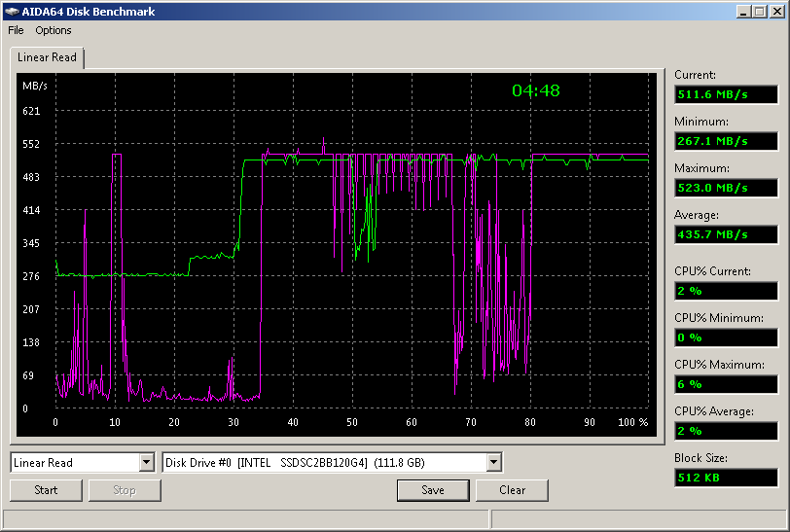
Task: Click the AIDA64 title bar disk icon
Action: (12, 11)
